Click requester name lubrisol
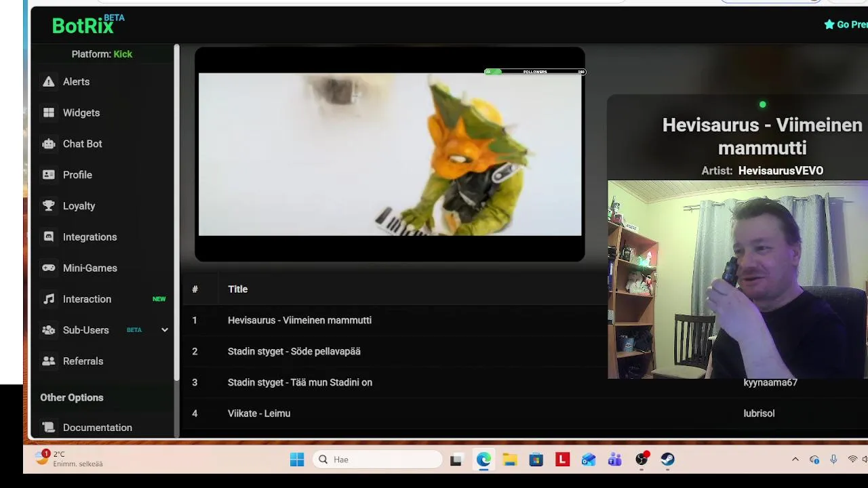Screen dimensions: 868x488 click(759, 413)
